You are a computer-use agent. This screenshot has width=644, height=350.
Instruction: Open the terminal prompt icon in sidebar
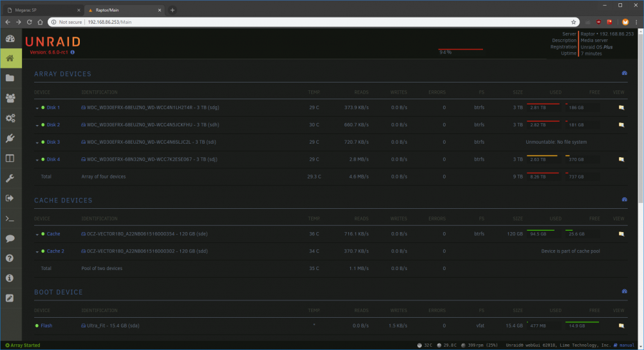10,219
